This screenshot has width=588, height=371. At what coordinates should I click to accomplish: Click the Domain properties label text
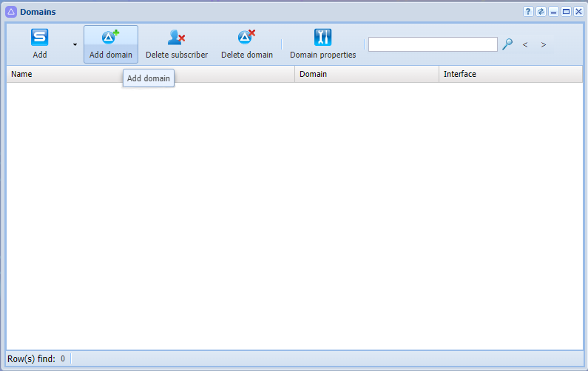[x=323, y=55]
